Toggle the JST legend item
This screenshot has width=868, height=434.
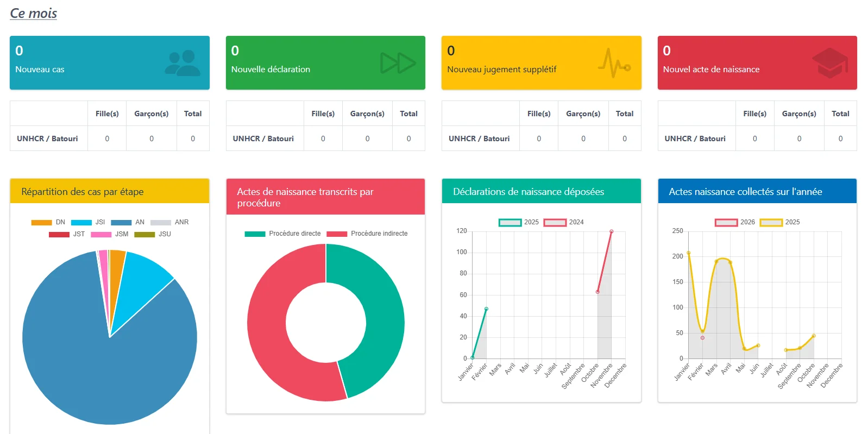click(x=67, y=234)
